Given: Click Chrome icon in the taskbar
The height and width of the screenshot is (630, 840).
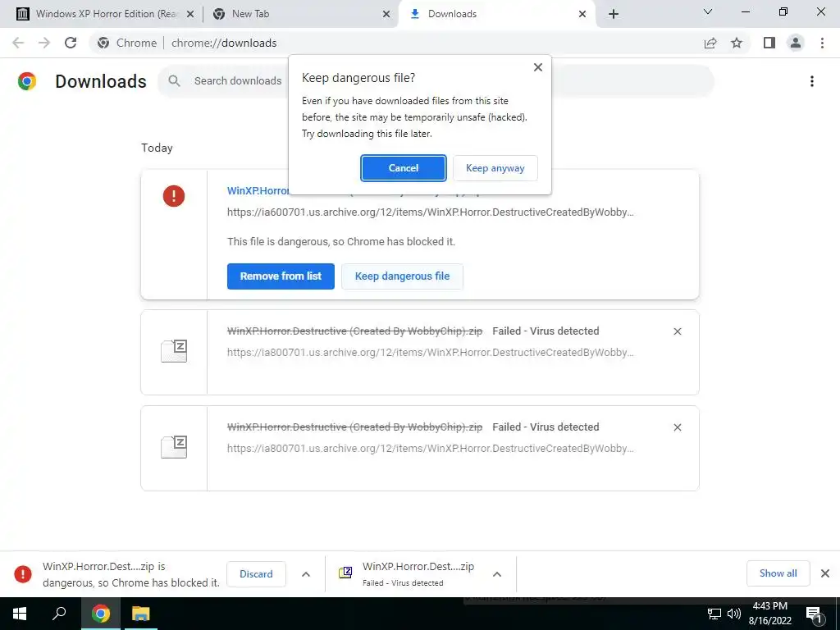Looking at the screenshot, I should (100, 614).
